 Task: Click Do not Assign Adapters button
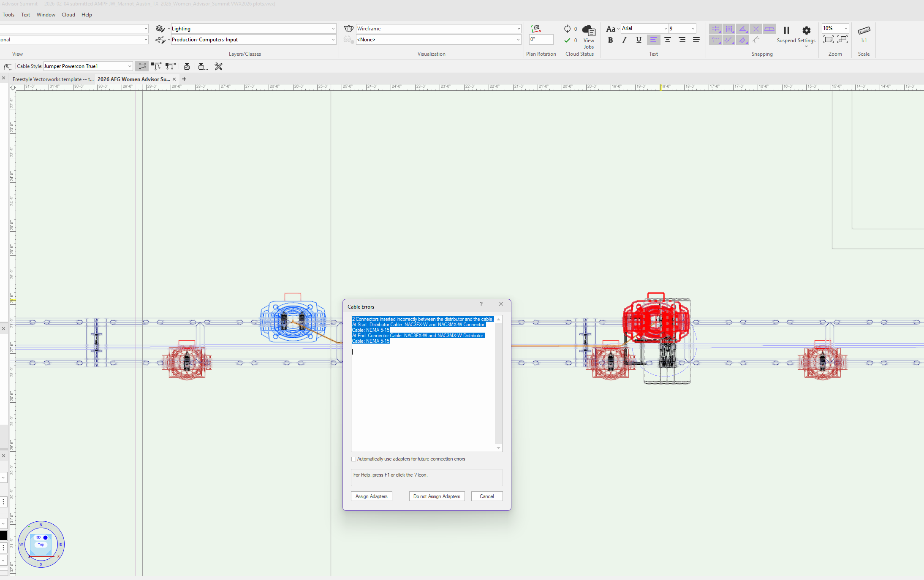click(437, 496)
